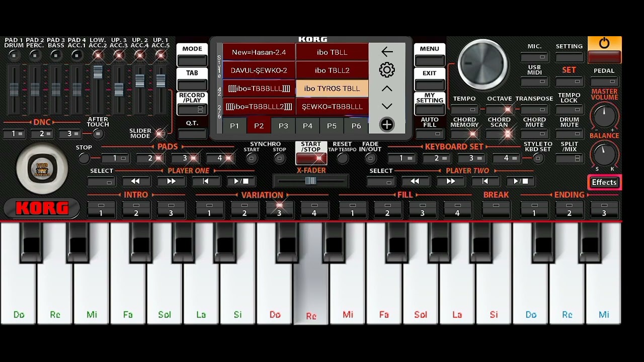Toggle Drum Mute
This screenshot has width=644, height=362.
[569, 134]
